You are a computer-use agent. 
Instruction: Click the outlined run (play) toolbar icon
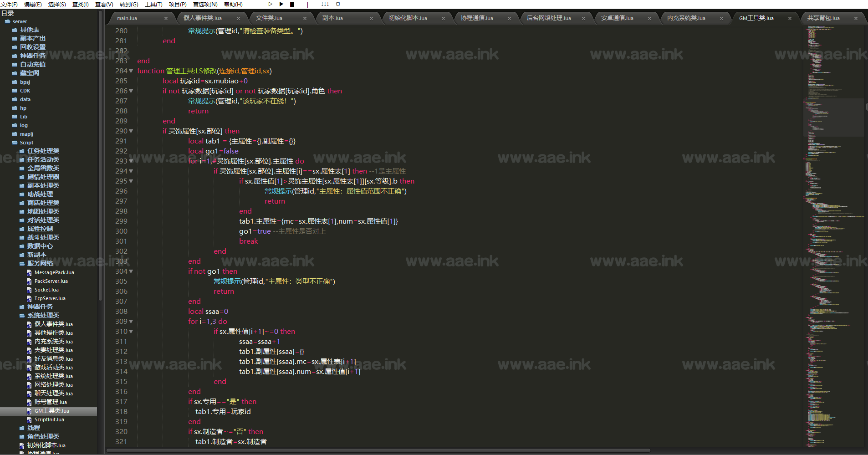(270, 4)
